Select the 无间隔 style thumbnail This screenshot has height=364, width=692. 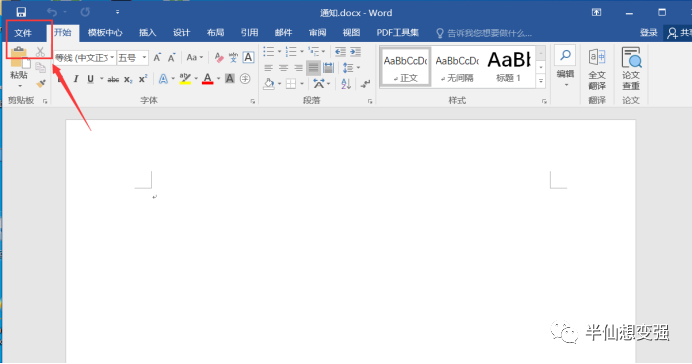click(x=457, y=68)
